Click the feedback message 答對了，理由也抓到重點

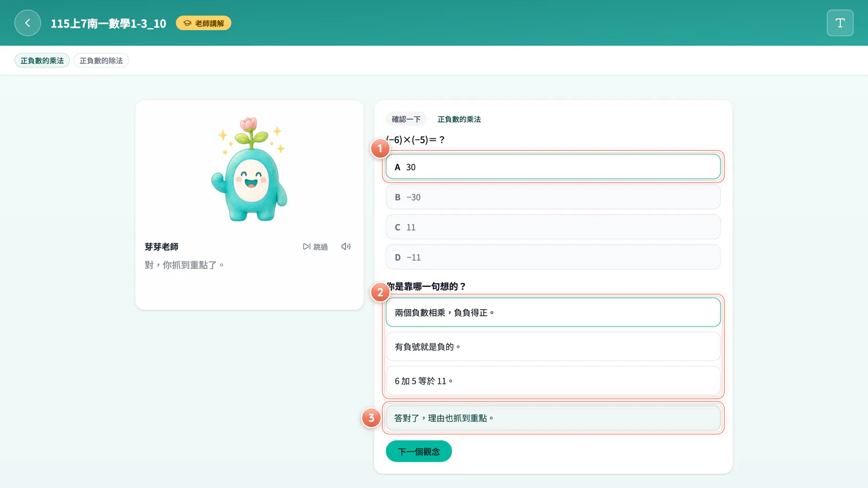pyautogui.click(x=553, y=418)
